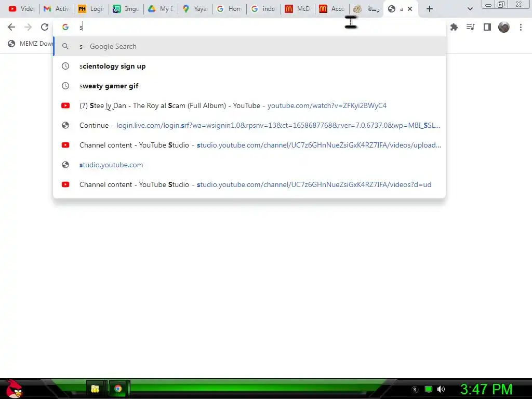Click history clock icon beside sweaty gamer

[x=65, y=86]
